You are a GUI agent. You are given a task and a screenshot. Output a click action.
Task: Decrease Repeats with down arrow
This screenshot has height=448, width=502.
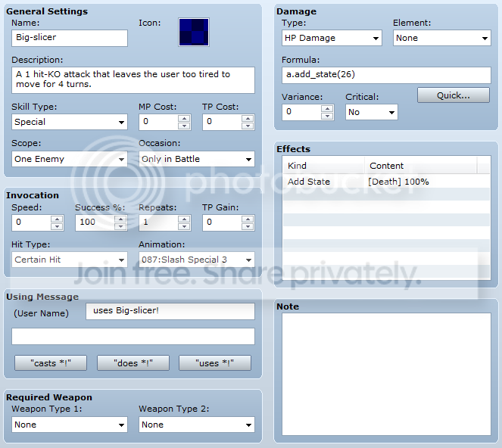184,226
